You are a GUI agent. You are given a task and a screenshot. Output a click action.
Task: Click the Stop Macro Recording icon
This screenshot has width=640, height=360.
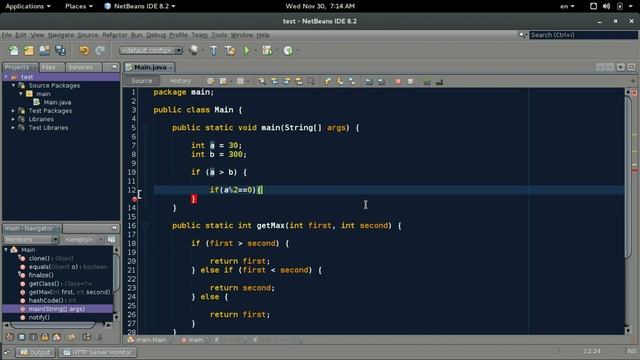410,82
